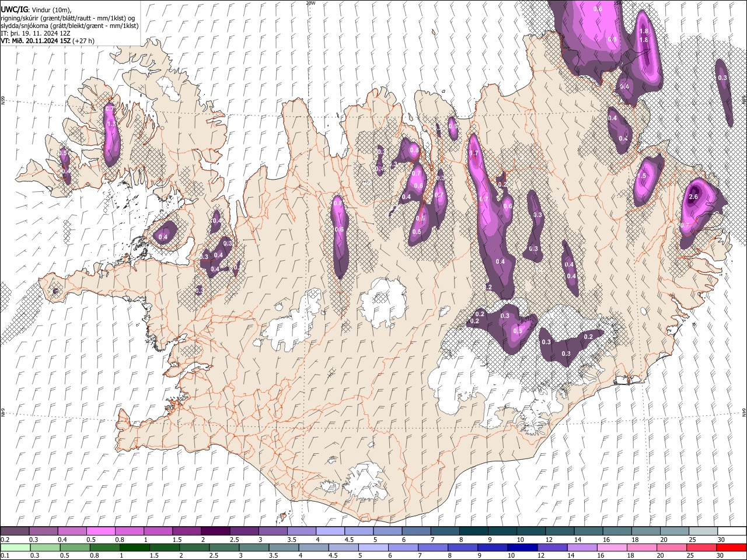Select the light pink 16 swatch in the rain scale
This screenshot has width=747, height=560.
611,547
